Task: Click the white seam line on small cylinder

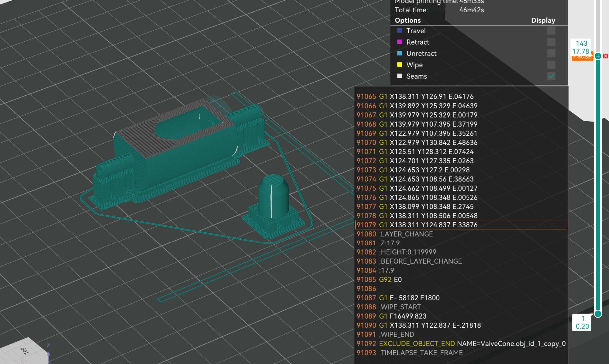Action: point(271,202)
